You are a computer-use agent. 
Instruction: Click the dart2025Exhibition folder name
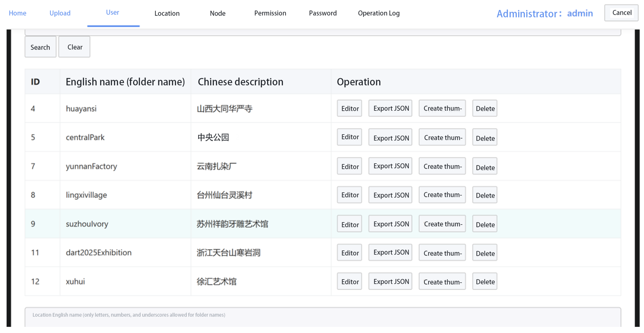[x=99, y=253]
